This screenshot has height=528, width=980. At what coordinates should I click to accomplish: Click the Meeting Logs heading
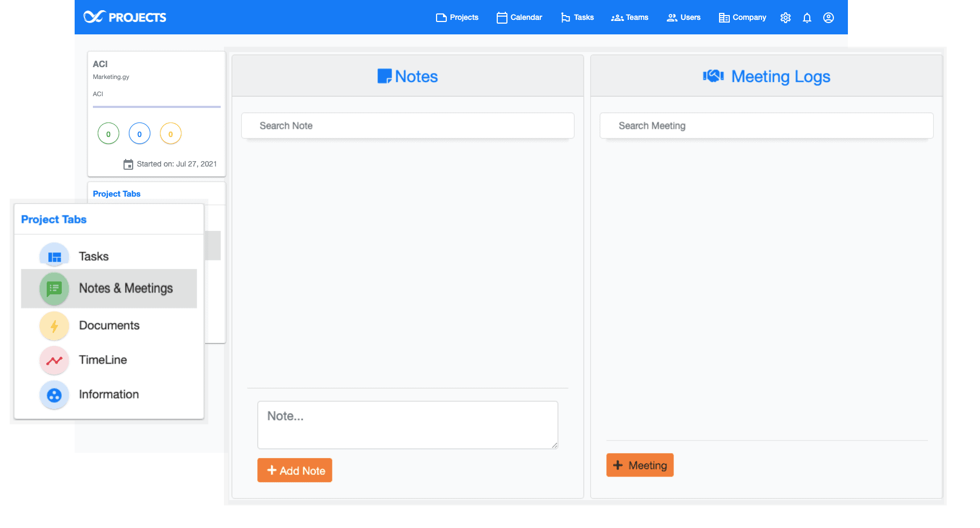[x=781, y=76]
